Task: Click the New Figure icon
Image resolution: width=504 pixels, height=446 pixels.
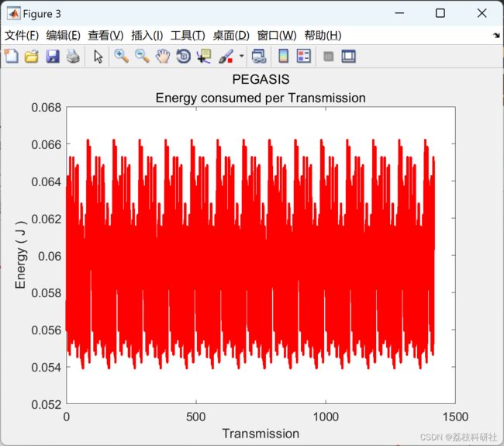Action: [12, 57]
